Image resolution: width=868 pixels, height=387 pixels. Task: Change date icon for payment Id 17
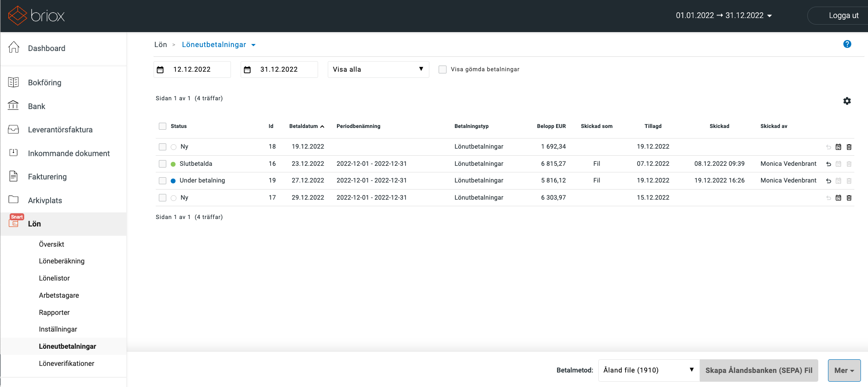(838, 198)
